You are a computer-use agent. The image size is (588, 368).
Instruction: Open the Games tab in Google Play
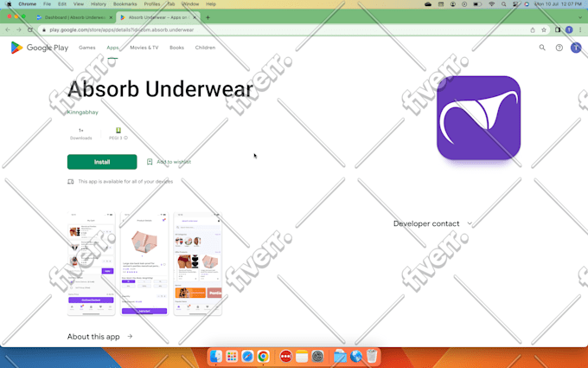pos(87,48)
